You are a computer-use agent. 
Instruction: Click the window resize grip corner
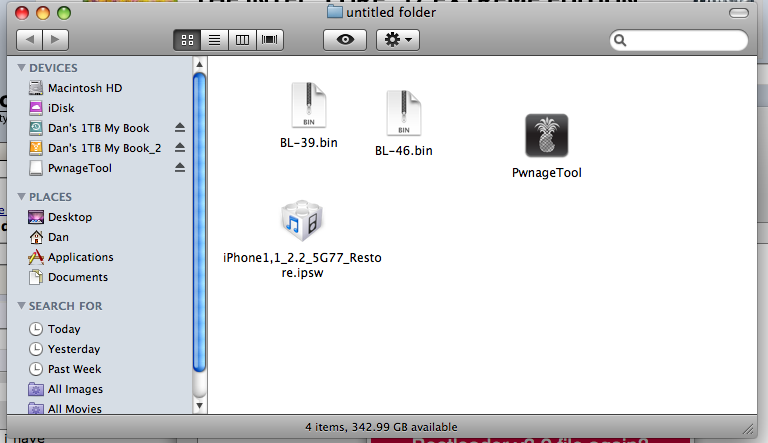(749, 429)
